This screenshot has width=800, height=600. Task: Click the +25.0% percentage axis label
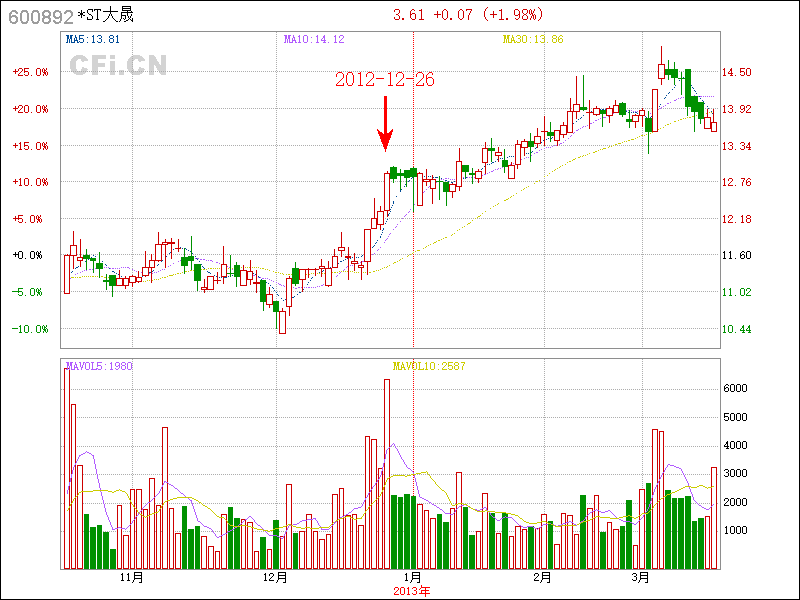pos(30,72)
